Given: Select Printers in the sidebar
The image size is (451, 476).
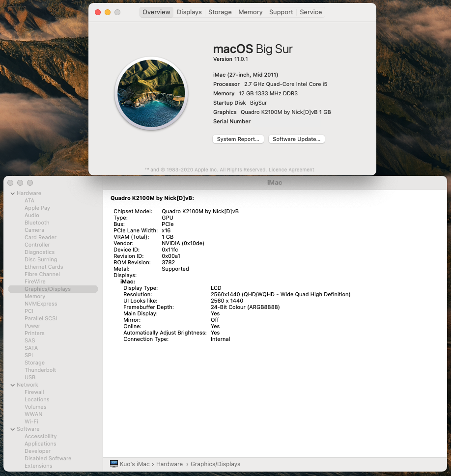Looking at the screenshot, I should (34, 333).
